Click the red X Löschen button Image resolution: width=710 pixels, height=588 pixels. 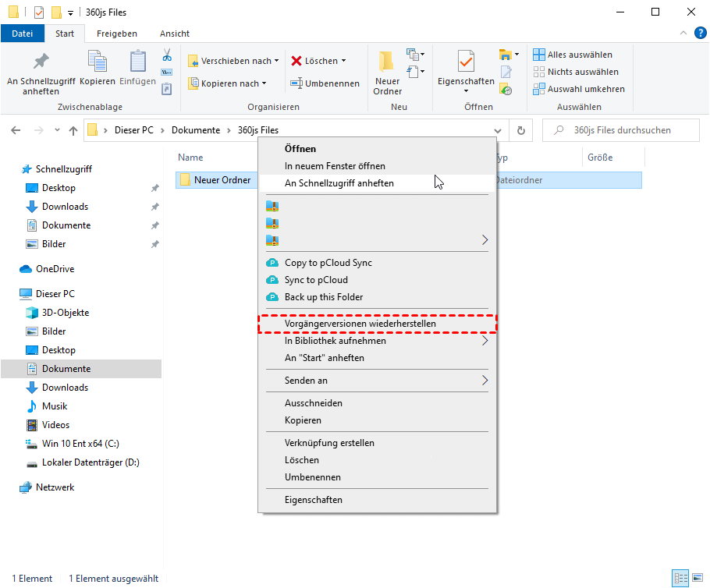coord(314,61)
